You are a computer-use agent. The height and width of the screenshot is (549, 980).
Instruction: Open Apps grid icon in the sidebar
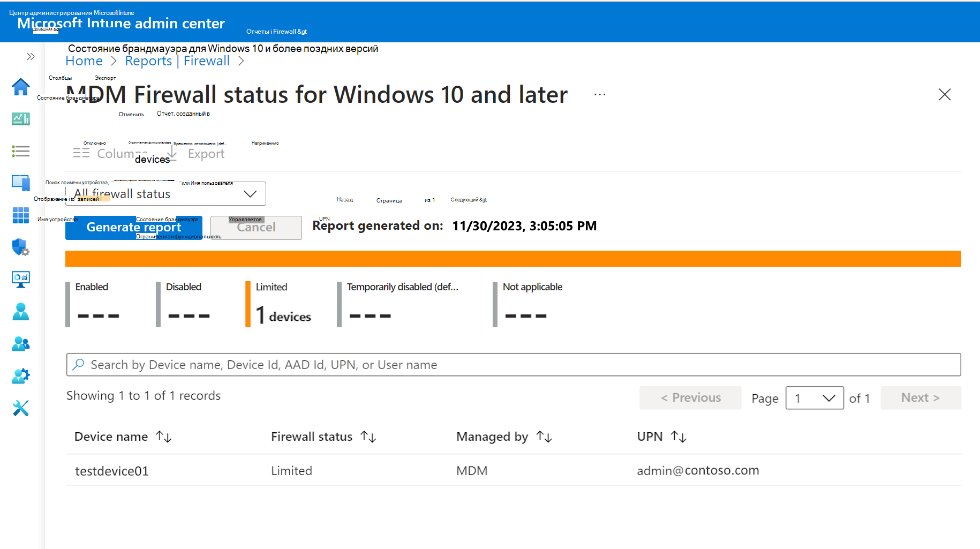tap(21, 215)
